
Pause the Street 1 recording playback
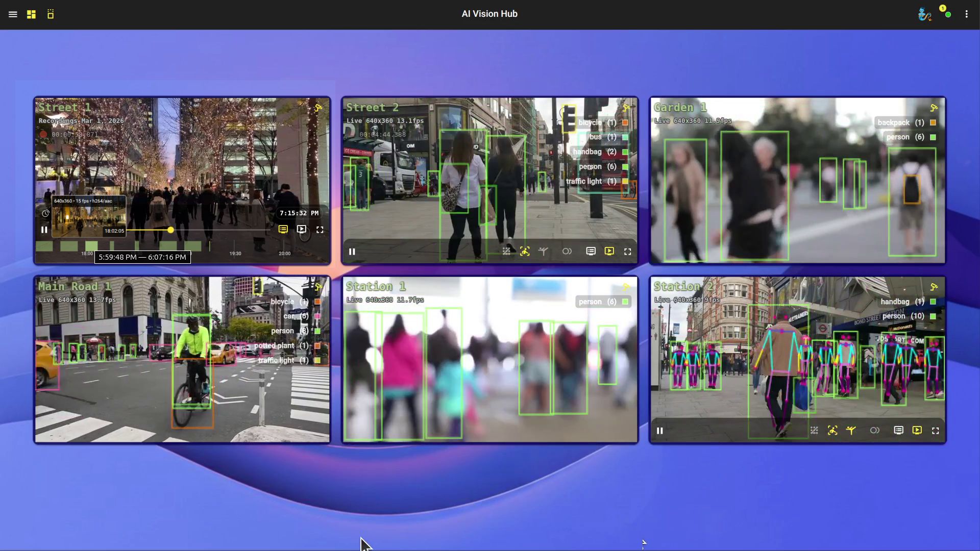click(44, 230)
